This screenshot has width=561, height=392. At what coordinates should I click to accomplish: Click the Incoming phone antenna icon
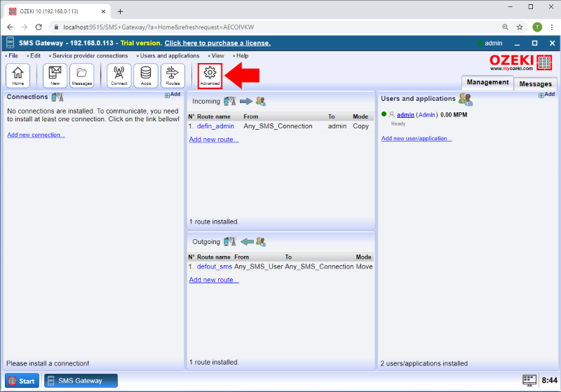230,101
